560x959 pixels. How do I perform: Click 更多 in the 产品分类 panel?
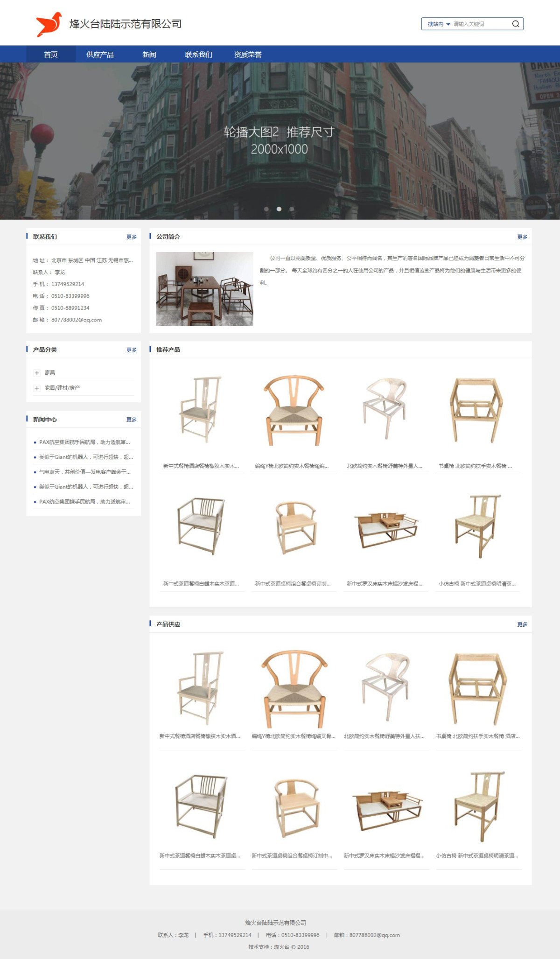tap(131, 350)
